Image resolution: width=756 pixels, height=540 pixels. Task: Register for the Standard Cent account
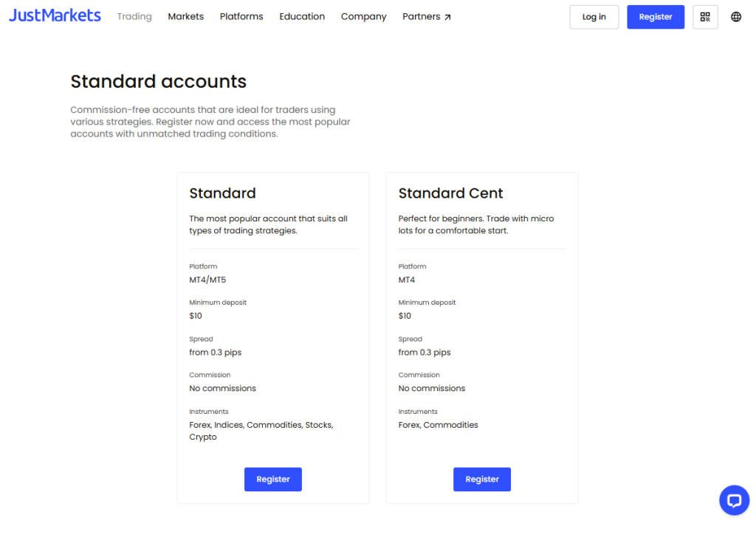481,479
